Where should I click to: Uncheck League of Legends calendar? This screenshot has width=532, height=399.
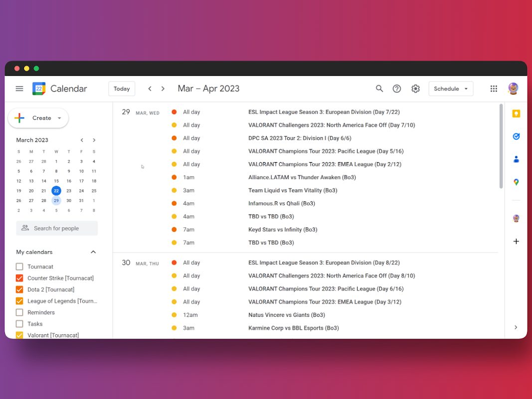pos(19,301)
